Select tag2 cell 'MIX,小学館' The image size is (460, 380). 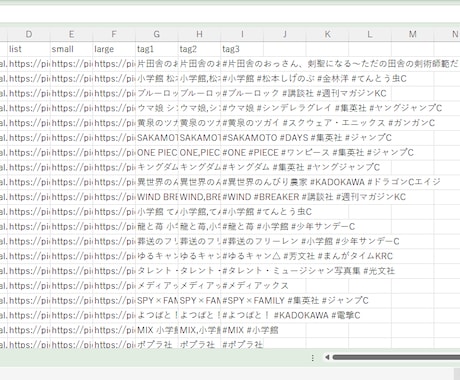[x=200, y=330]
